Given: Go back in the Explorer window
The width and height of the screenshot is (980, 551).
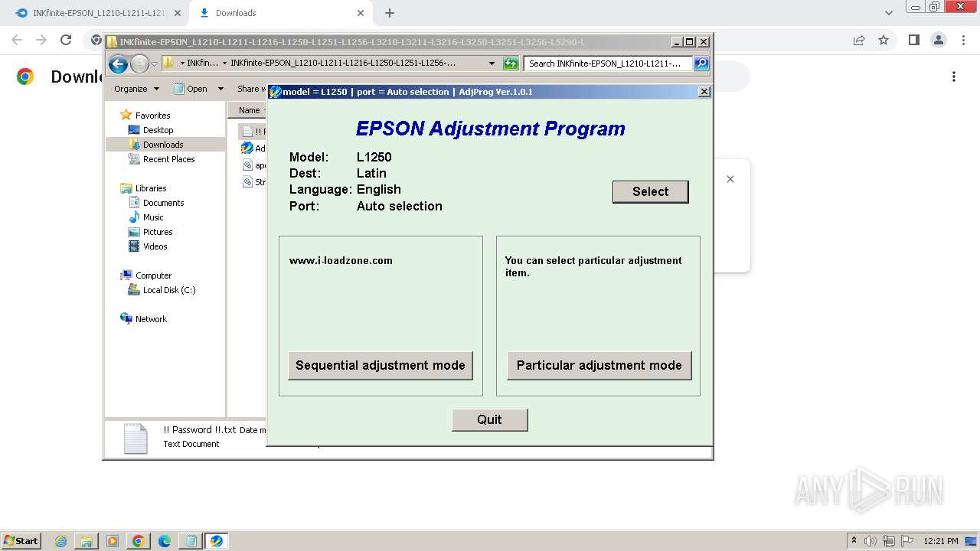Looking at the screenshot, I should (x=118, y=64).
